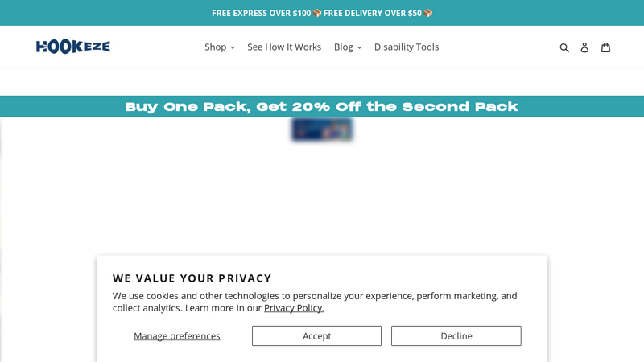Image resolution: width=644 pixels, height=362 pixels.
Task: Click the account login person icon
Action: click(584, 47)
